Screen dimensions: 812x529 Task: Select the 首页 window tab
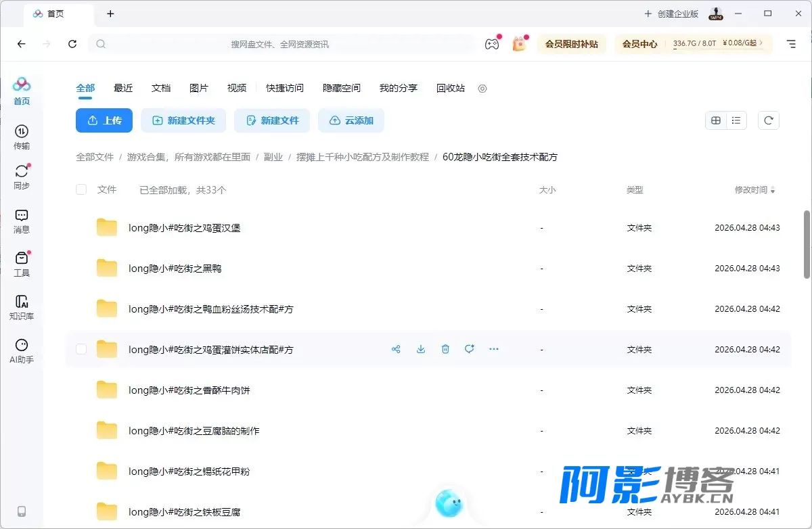point(59,14)
